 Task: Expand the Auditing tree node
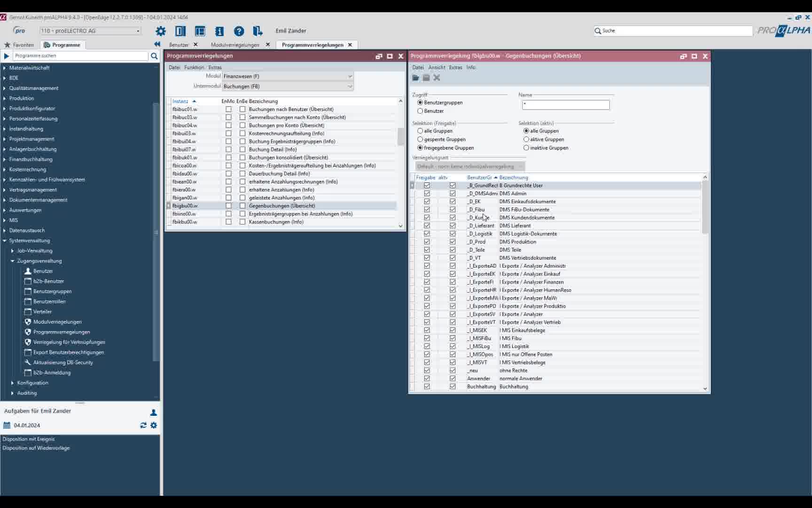(12, 393)
